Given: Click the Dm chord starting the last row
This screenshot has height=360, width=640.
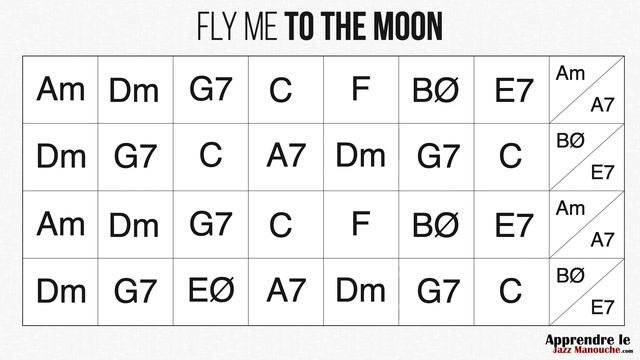Looking at the screenshot, I should tap(60, 292).
